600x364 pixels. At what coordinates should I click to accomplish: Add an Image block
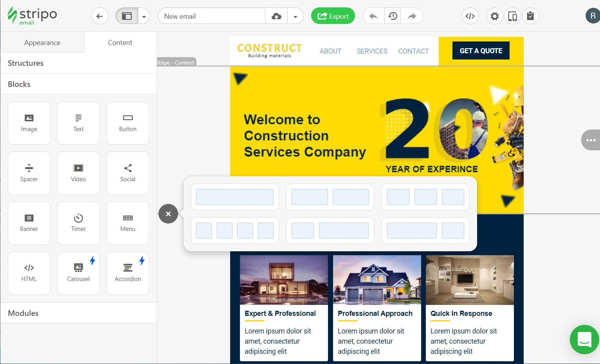click(x=29, y=123)
